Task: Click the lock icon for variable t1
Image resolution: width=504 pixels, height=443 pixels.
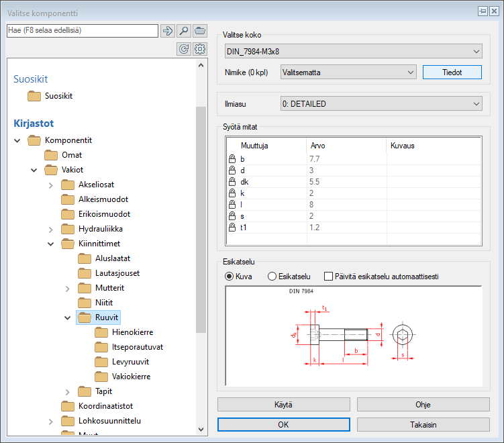Action: tap(232, 228)
